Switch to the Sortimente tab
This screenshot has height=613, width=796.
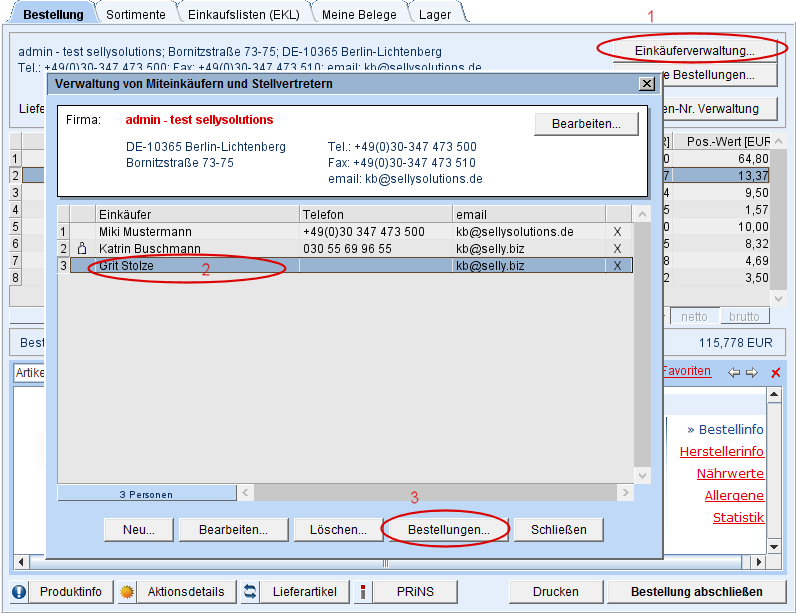pos(137,14)
